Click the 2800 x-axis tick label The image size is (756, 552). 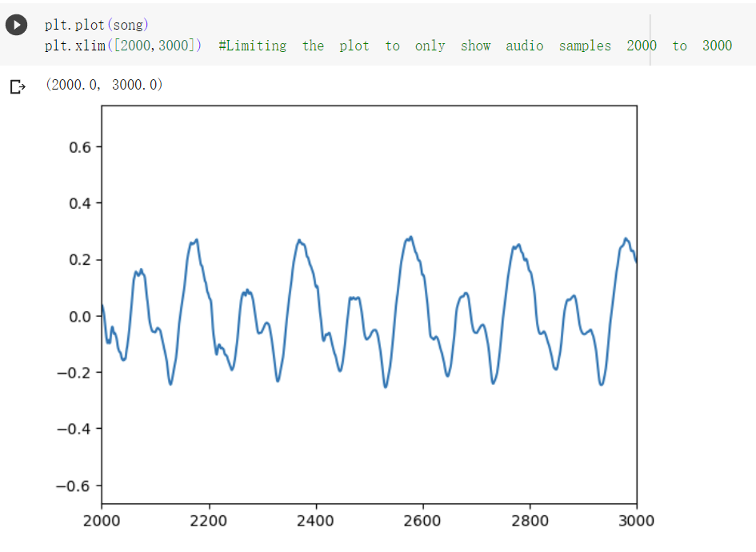(x=530, y=521)
